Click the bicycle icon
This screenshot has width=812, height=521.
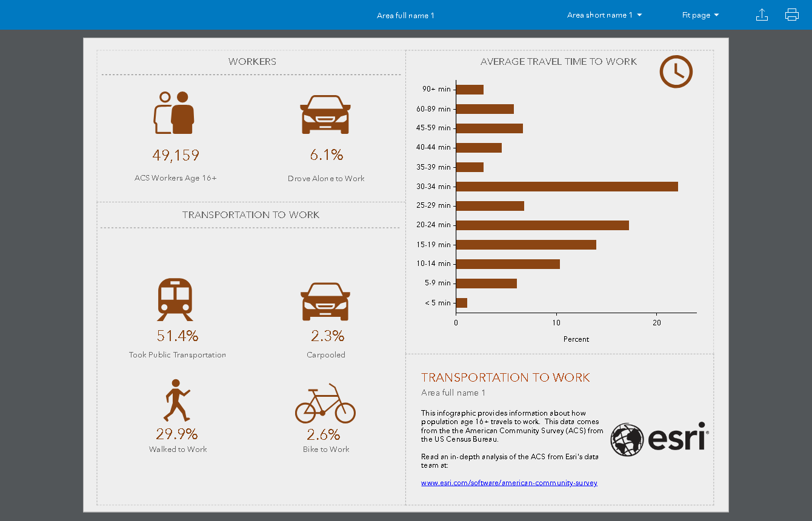(x=325, y=403)
